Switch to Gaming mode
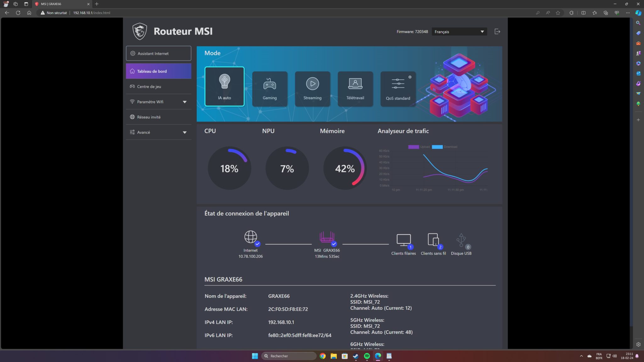 pyautogui.click(x=269, y=89)
